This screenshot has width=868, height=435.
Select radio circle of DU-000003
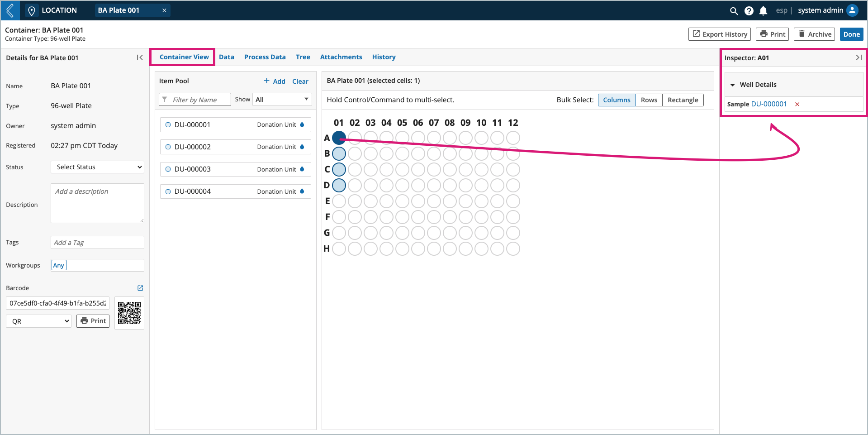(x=168, y=169)
